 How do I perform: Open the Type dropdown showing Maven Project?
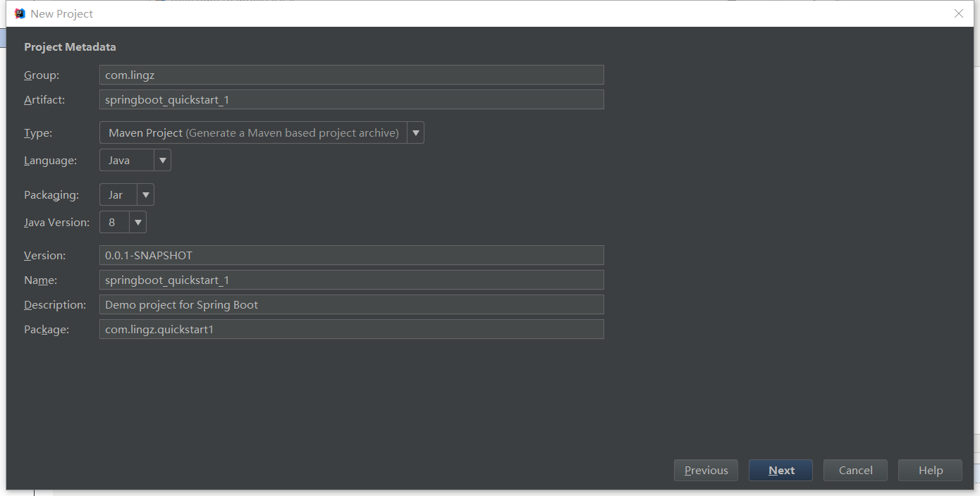coord(262,132)
